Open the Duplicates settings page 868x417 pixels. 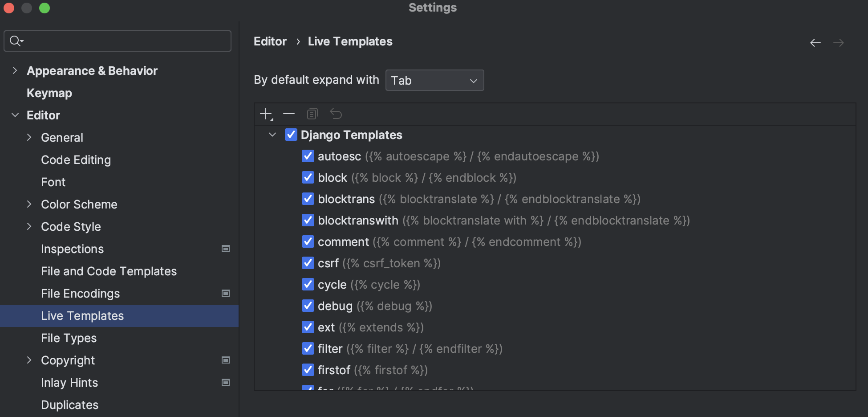[x=69, y=405]
